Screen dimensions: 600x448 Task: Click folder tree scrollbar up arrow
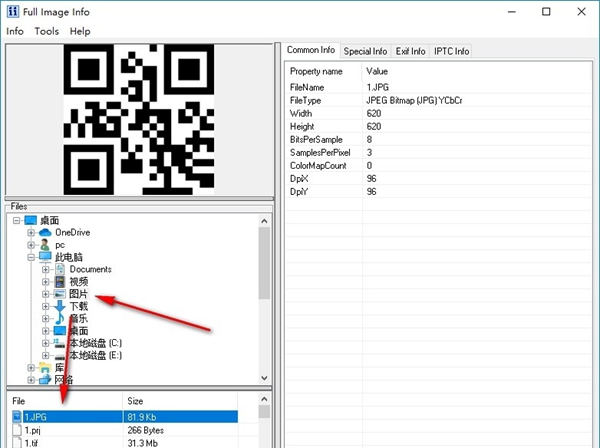[264, 221]
